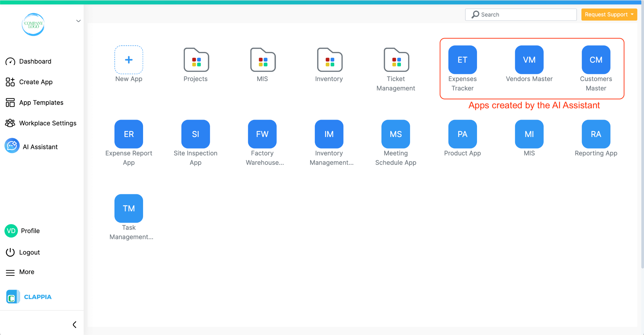The image size is (644, 335).
Task: Open the Product App
Action: [x=462, y=134]
